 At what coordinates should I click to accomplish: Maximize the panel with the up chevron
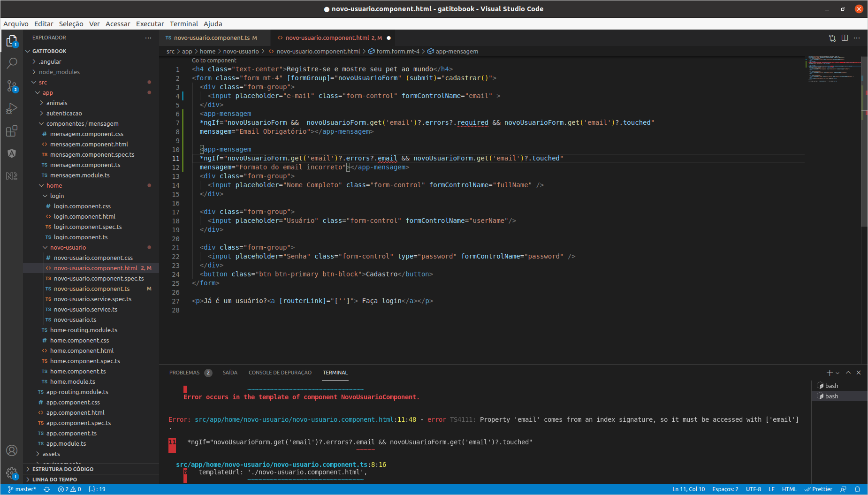pos(848,373)
